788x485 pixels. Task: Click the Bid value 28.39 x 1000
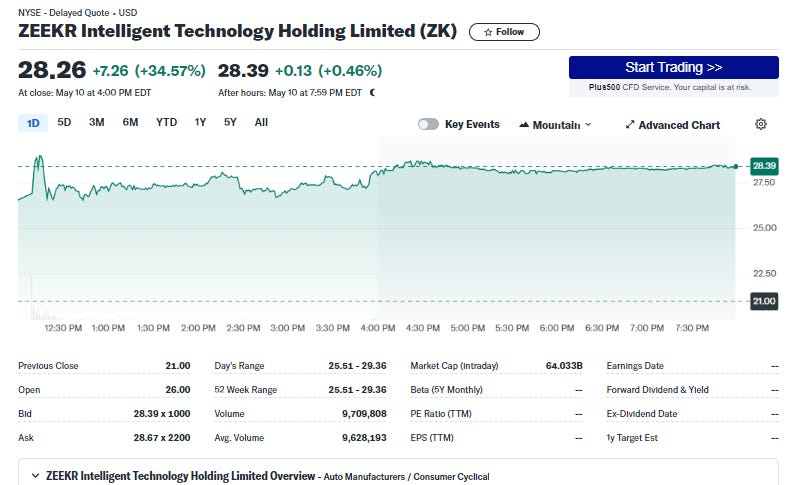coord(162,414)
